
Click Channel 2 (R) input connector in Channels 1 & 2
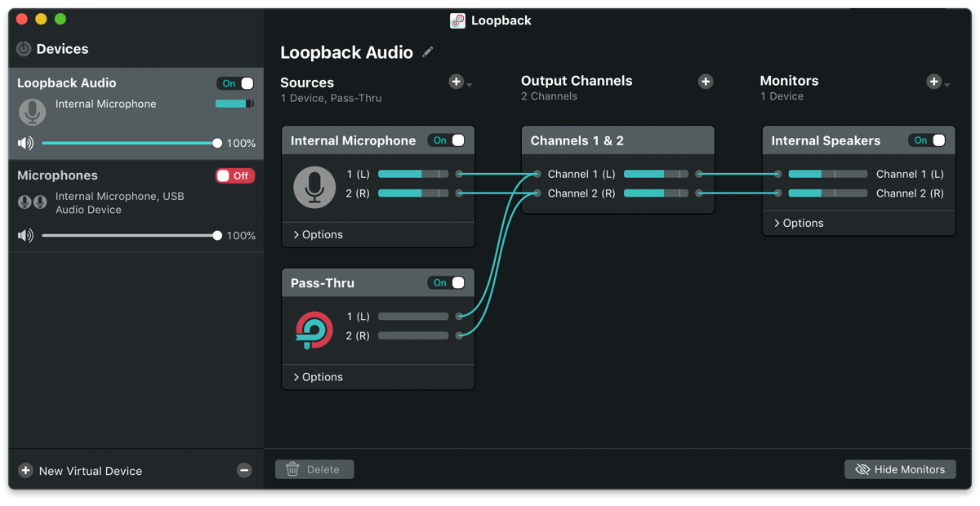[537, 193]
